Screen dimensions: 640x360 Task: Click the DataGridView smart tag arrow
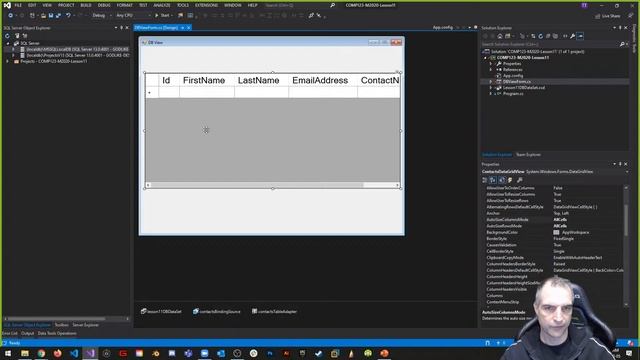tap(397, 71)
